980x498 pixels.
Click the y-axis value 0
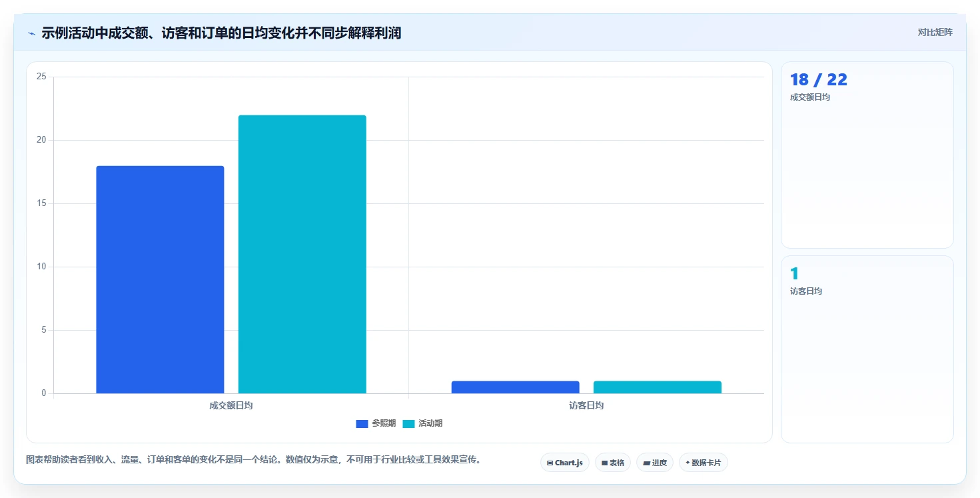click(x=44, y=393)
